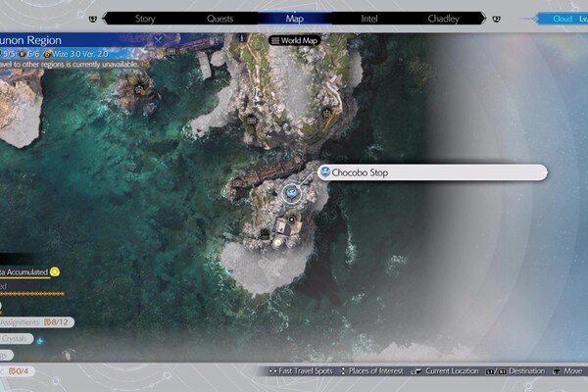Click the blue chocobo icon beside Crystals
The image size is (588, 392).
(40, 341)
